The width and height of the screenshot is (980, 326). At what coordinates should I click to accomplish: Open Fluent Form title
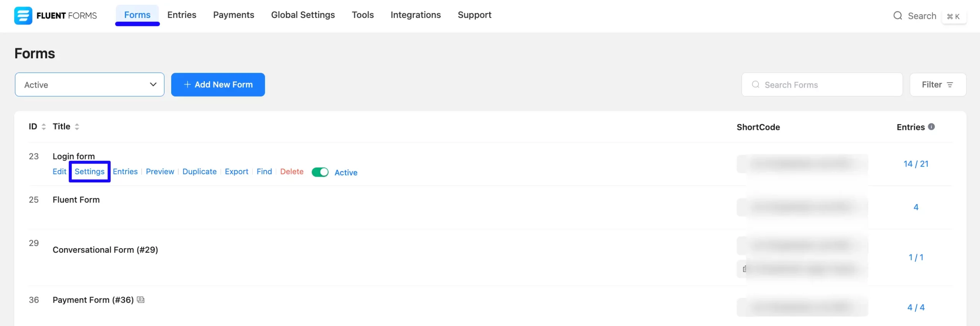76,200
